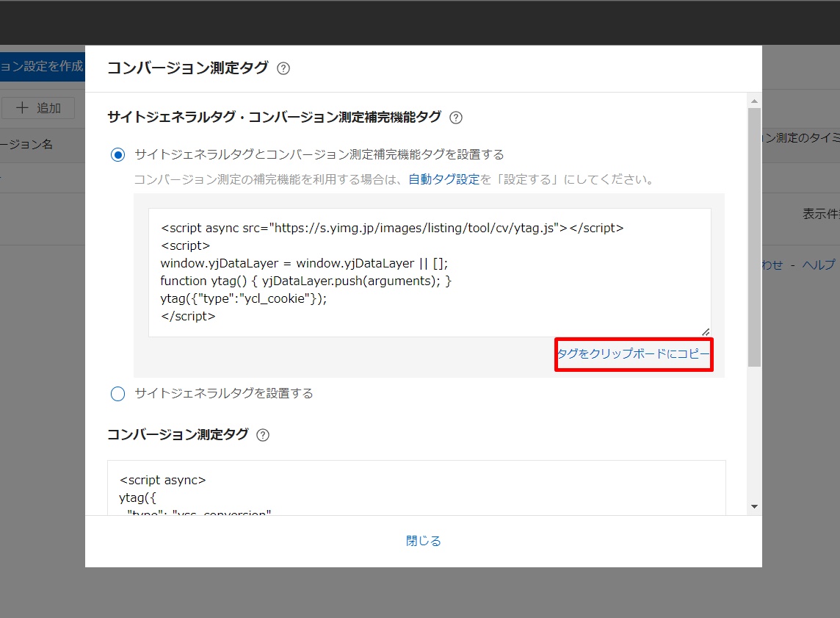Viewport: 840px width, 618px height.
Task: Click the blue コンバージョン設定を作成 button
Action: click(x=42, y=66)
